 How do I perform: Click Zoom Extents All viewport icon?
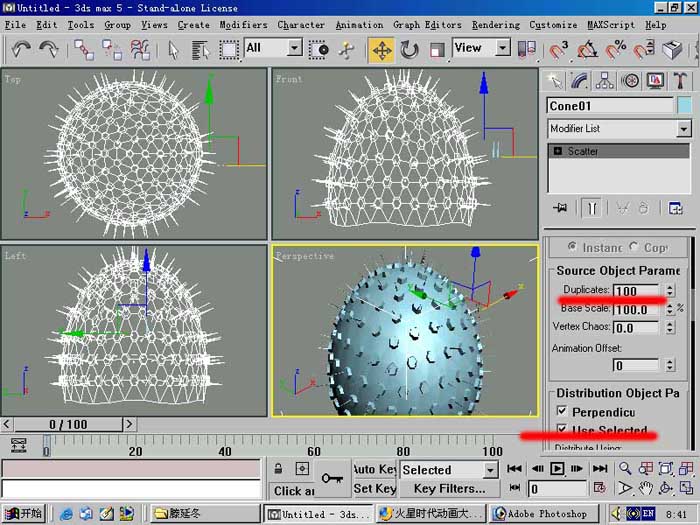(686, 469)
